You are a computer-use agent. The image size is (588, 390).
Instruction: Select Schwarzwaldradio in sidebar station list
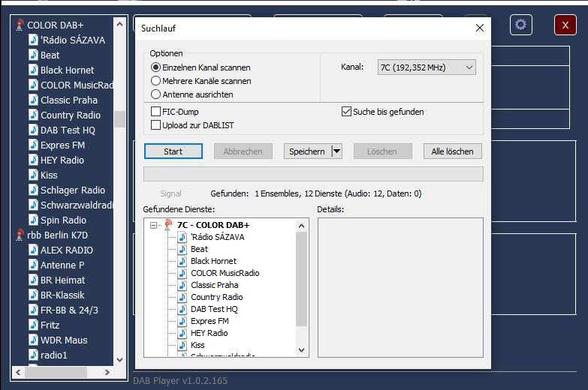(x=77, y=205)
